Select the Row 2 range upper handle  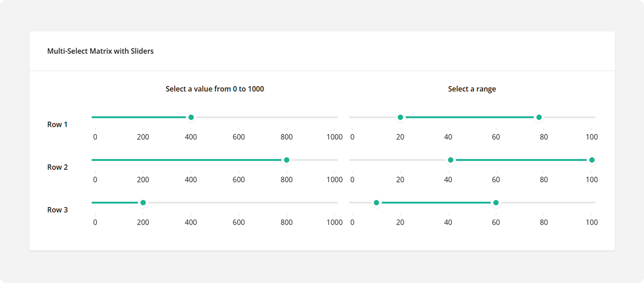(592, 160)
